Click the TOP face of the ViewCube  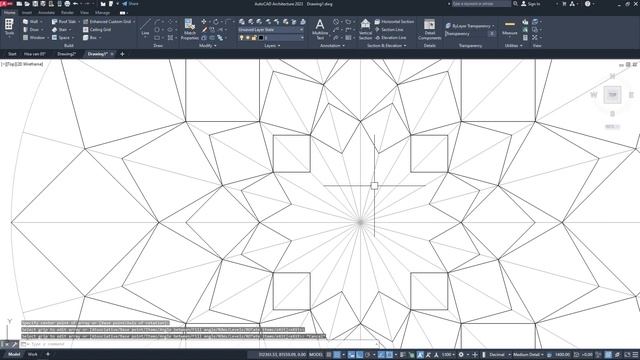coord(612,95)
